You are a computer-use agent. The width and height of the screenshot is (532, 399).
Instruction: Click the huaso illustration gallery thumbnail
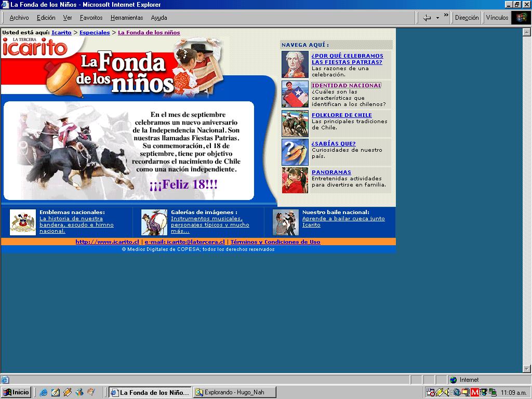click(154, 222)
